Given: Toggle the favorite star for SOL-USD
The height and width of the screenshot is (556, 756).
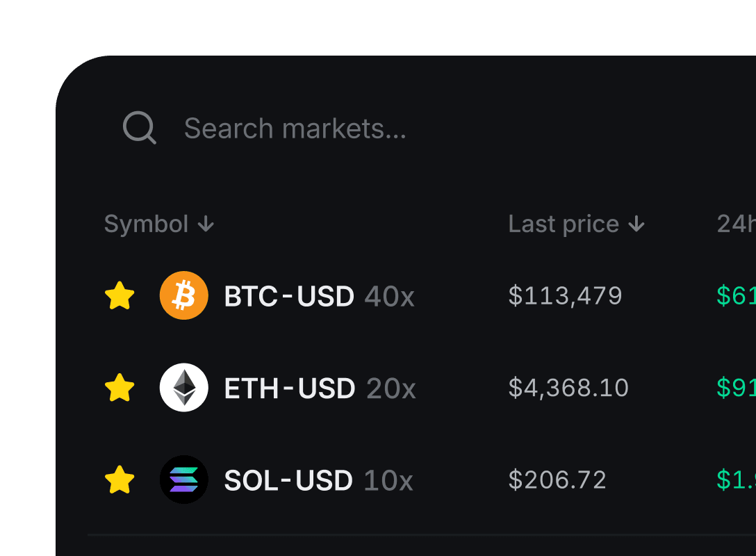Looking at the screenshot, I should (120, 480).
